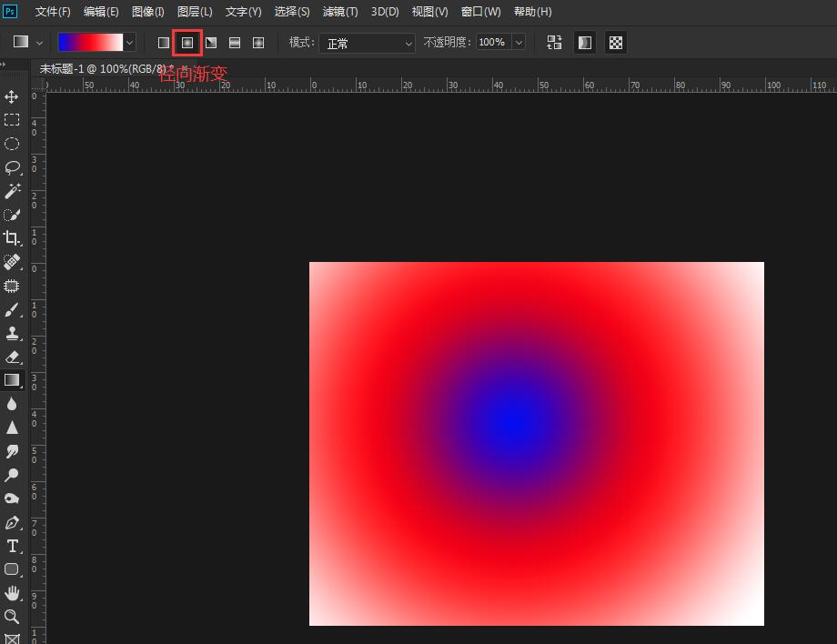Click the blue-red-white gradient preview bar

(89, 43)
